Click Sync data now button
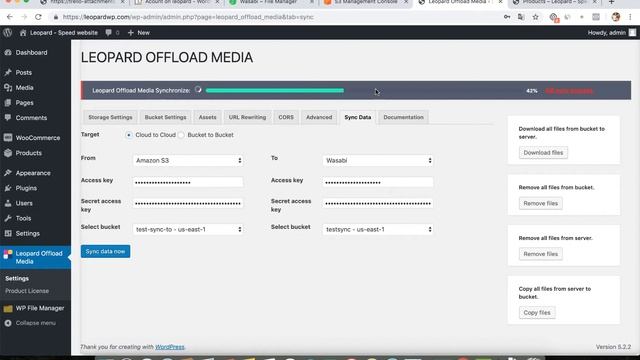 point(105,251)
